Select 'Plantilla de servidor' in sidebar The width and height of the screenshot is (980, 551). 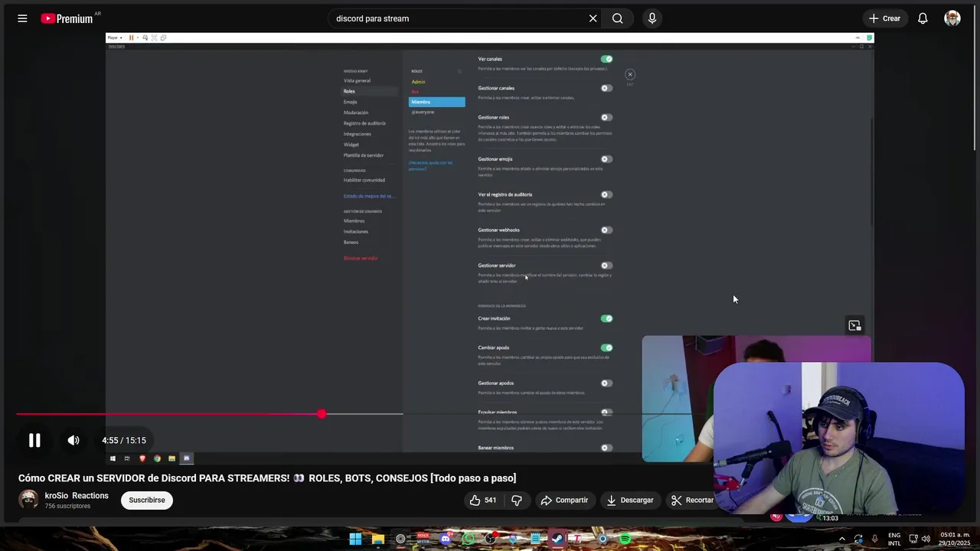[364, 155]
